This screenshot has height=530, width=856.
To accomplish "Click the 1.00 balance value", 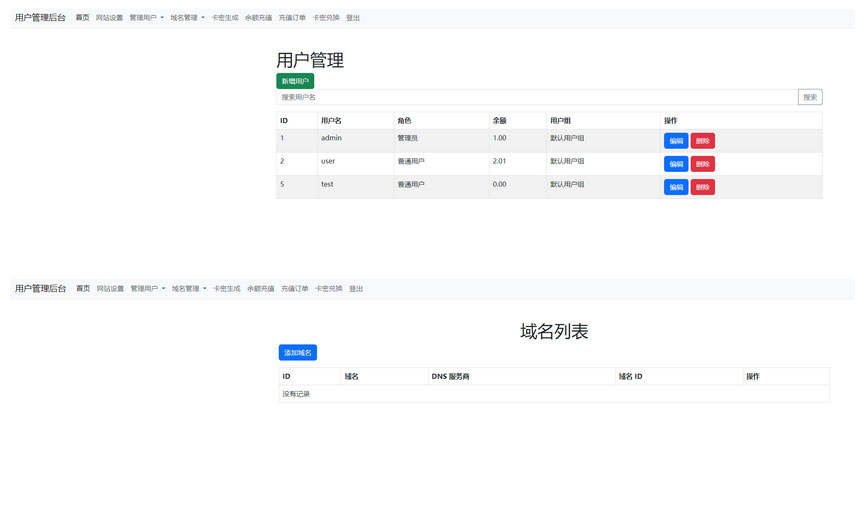I will tap(499, 138).
